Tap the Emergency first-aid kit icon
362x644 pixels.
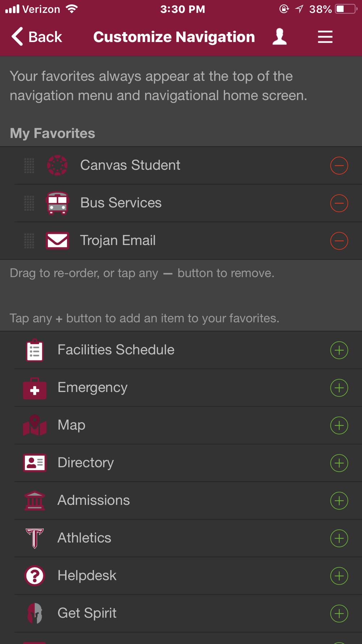[35, 388]
